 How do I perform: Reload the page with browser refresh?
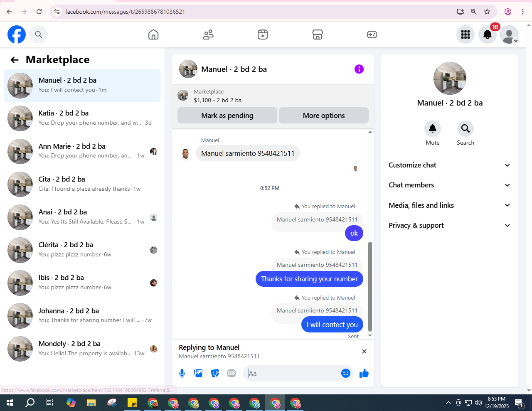pyautogui.click(x=39, y=12)
